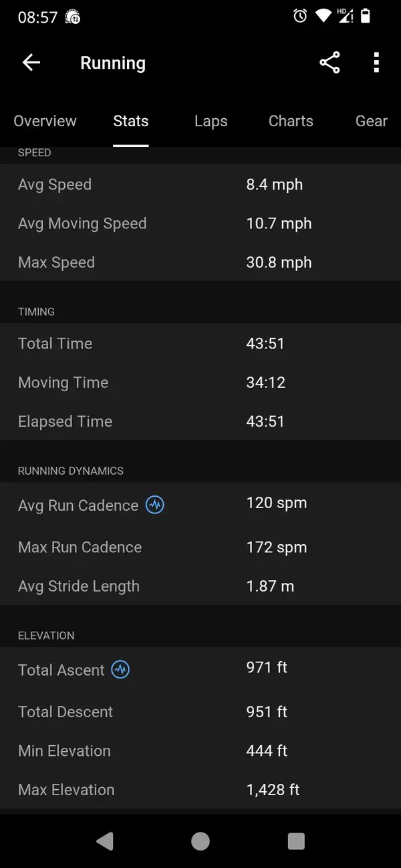
Task: Open the three-dot overflow menu
Action: pos(376,63)
